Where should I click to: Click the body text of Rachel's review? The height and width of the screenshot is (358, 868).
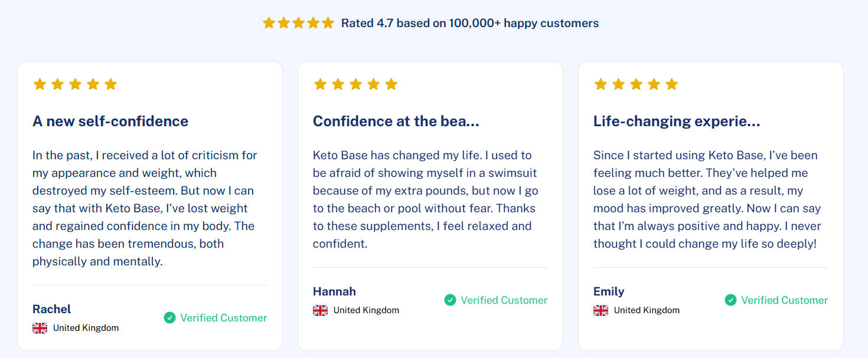coord(145,208)
